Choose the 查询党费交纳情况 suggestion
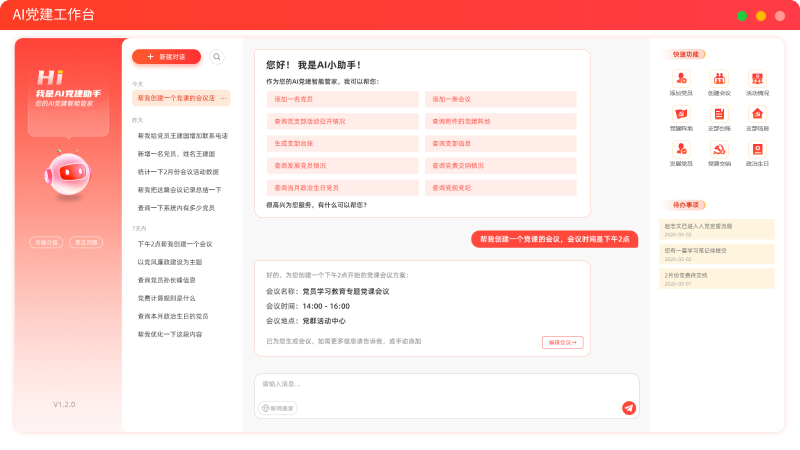The width and height of the screenshot is (800, 450). pos(501,166)
